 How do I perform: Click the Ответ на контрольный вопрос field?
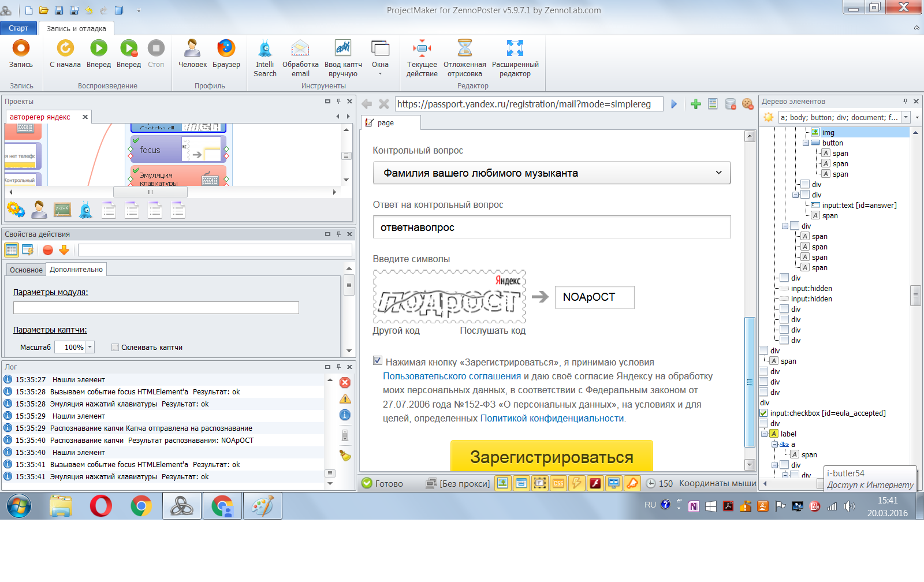coord(552,227)
